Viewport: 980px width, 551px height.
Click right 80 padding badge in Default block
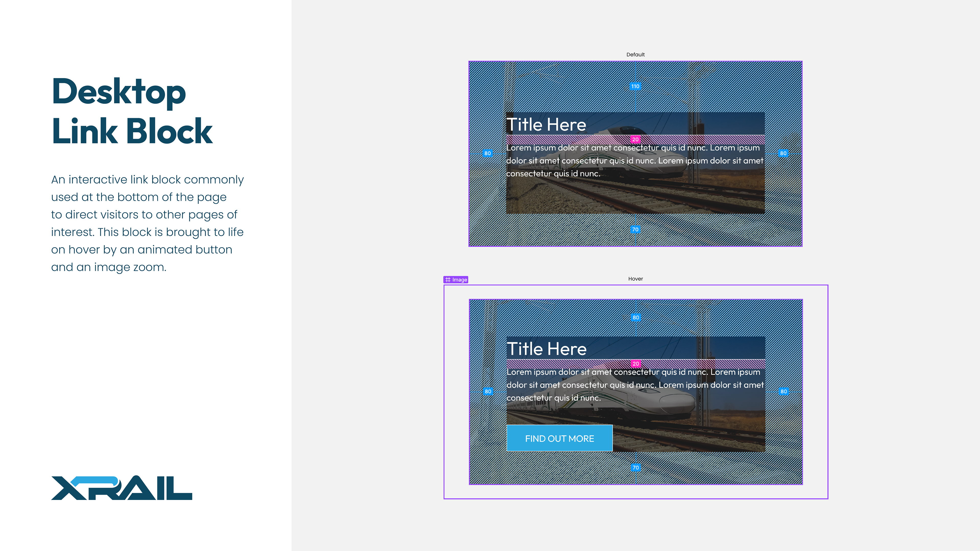(783, 153)
